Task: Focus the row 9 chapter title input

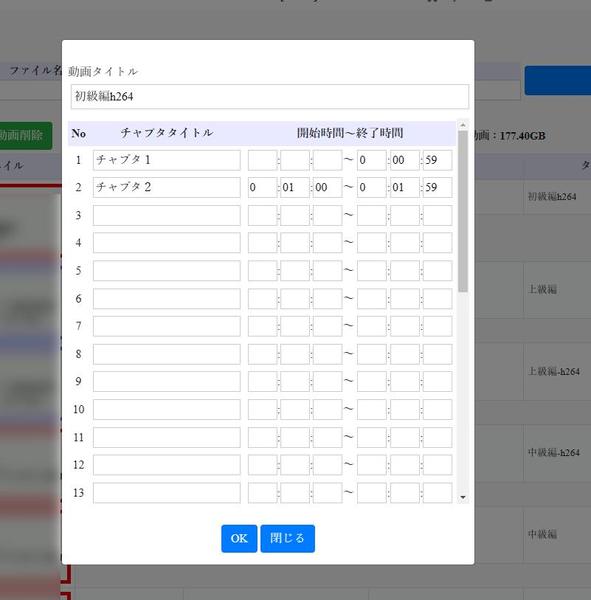Action: pos(167,382)
